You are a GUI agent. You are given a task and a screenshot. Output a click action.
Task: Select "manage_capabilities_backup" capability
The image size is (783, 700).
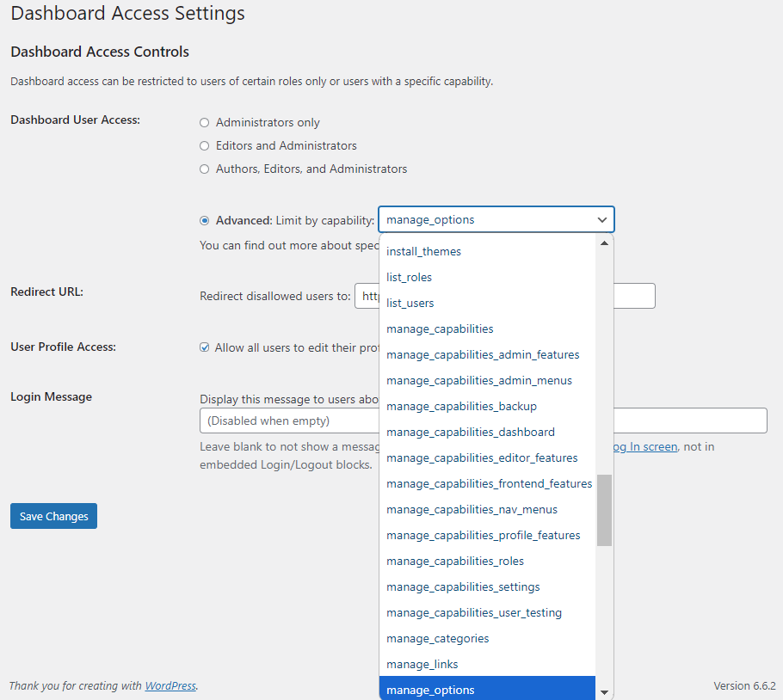(461, 406)
